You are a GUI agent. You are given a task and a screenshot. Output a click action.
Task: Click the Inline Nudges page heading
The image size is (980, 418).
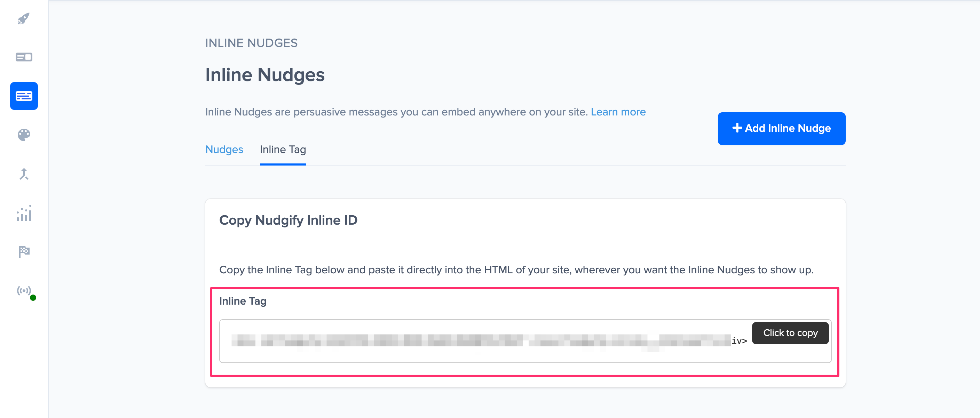(265, 75)
